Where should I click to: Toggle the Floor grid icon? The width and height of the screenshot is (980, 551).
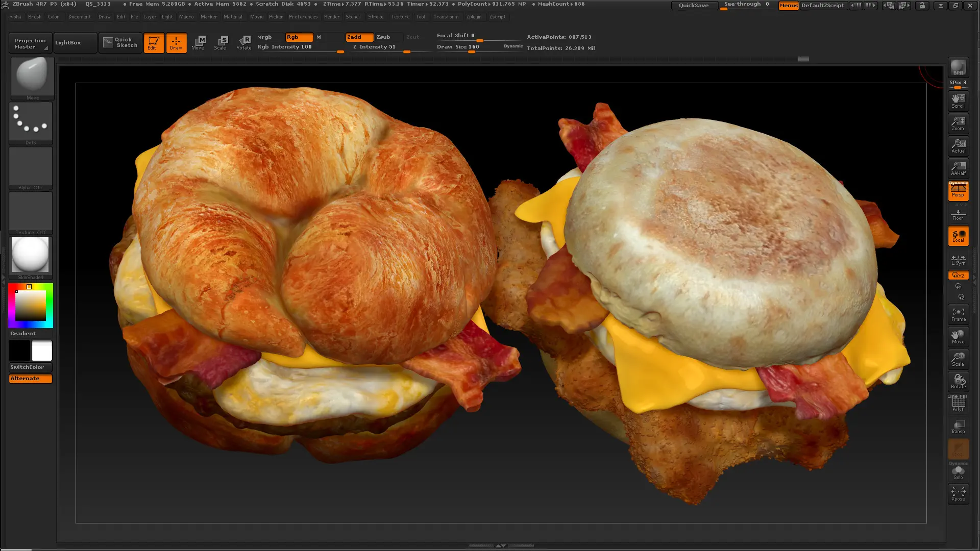(x=958, y=214)
